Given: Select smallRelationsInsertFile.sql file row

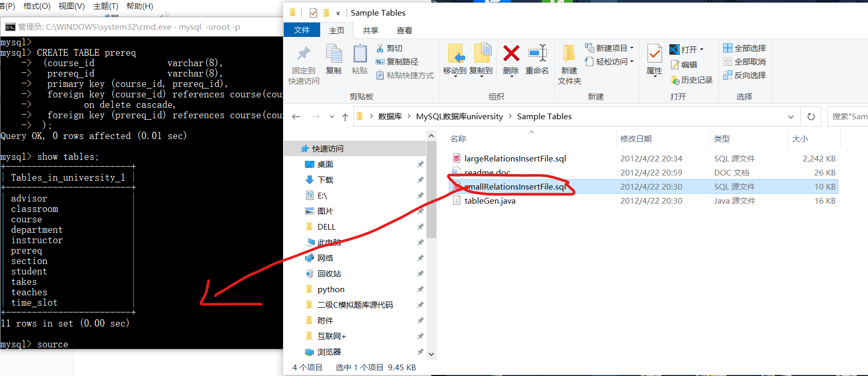Looking at the screenshot, I should [x=643, y=186].
